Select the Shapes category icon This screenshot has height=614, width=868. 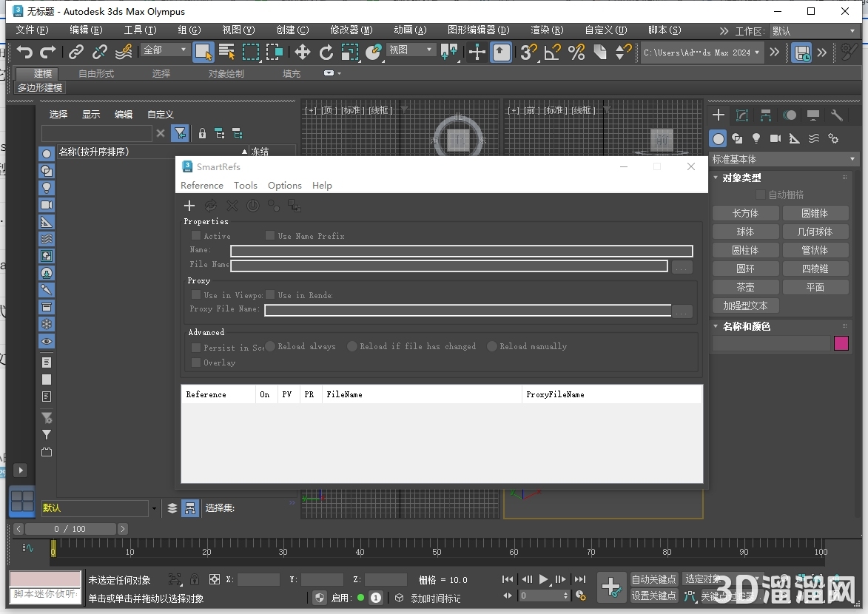(737, 138)
